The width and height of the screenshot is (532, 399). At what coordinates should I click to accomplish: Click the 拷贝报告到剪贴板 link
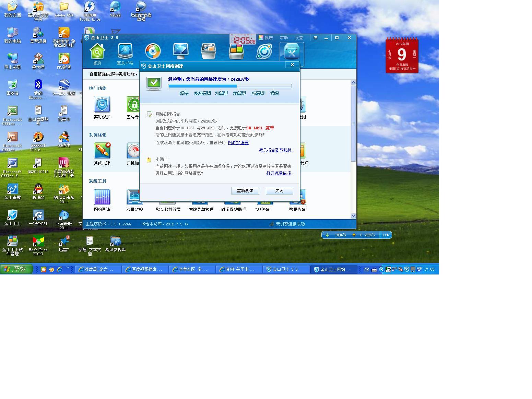point(275,150)
